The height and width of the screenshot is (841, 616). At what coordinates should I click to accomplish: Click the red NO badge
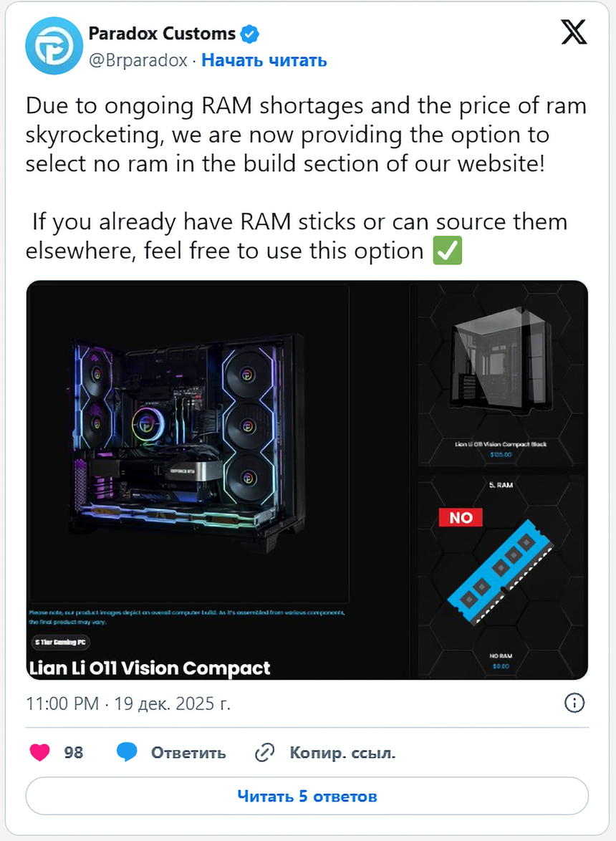tap(461, 518)
